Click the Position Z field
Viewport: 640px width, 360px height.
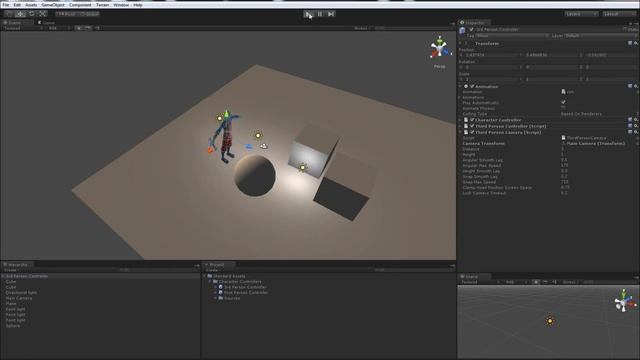(611, 55)
